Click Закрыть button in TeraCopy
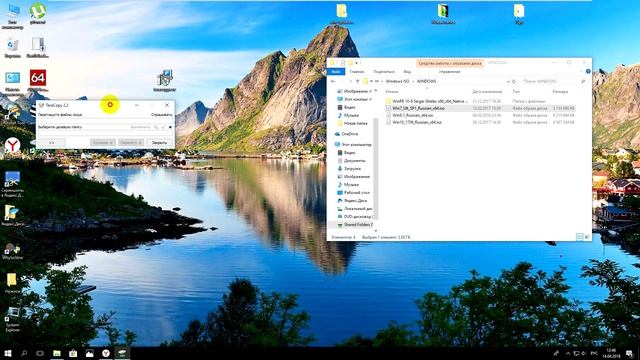Image resolution: width=640 pixels, height=360 pixels. (159, 142)
